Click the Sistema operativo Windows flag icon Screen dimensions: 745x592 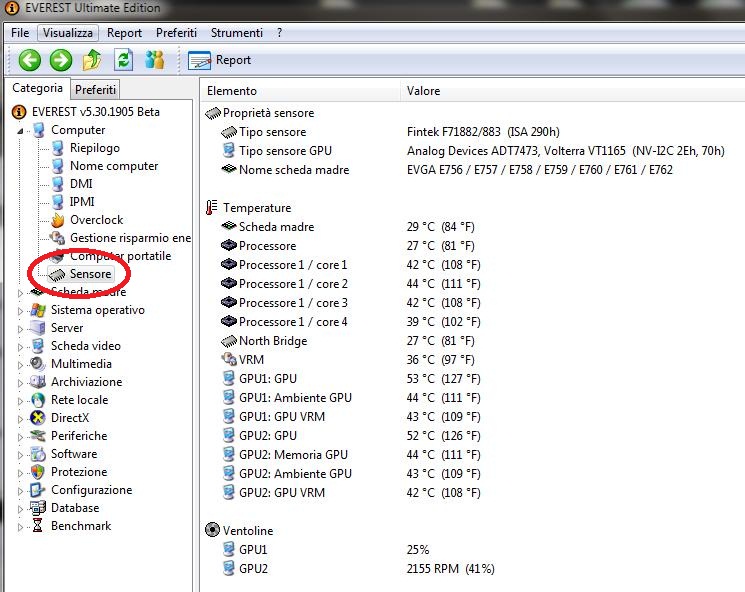point(38,310)
